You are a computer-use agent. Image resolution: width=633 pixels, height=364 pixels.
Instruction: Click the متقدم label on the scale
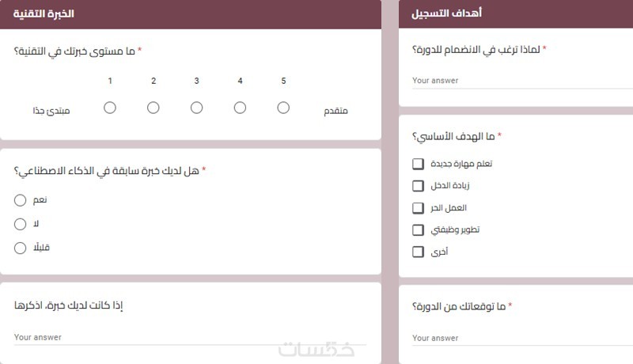tap(335, 111)
